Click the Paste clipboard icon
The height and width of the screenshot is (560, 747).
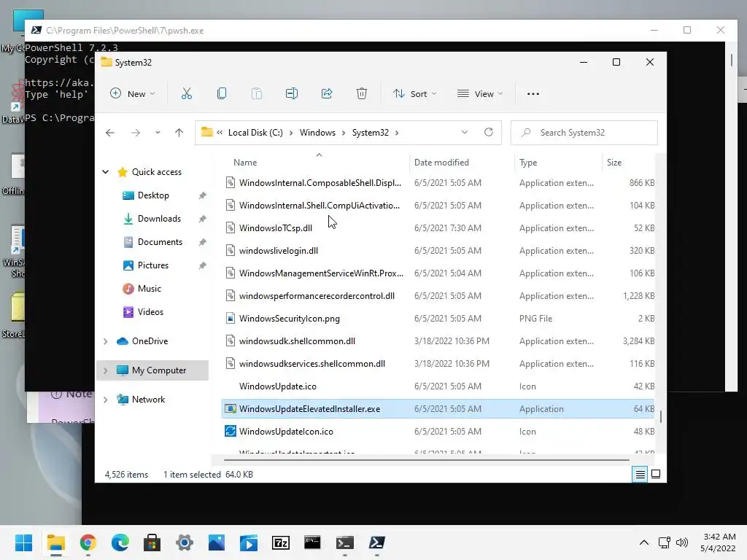point(256,94)
